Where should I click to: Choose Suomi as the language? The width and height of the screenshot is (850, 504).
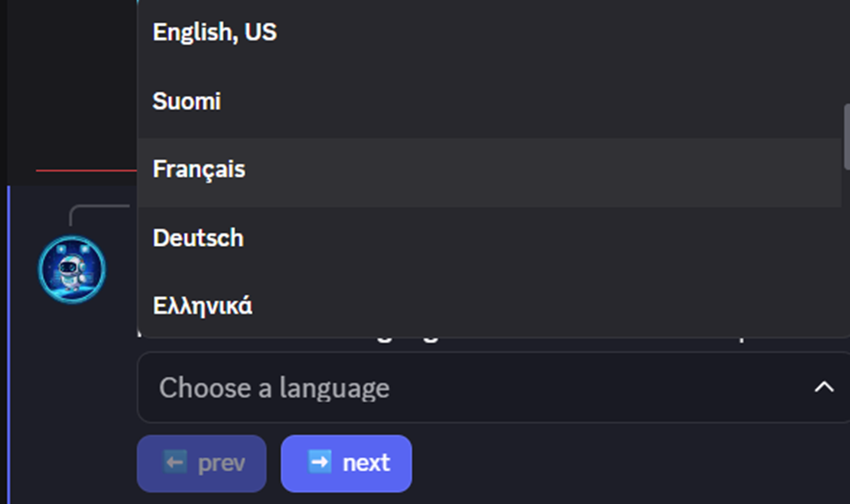(186, 101)
